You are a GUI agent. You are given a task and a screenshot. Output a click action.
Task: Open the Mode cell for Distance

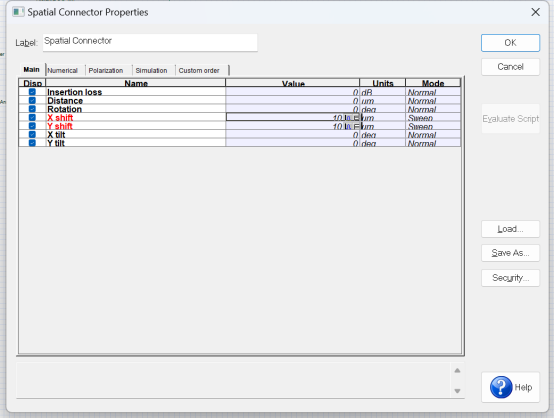point(433,100)
